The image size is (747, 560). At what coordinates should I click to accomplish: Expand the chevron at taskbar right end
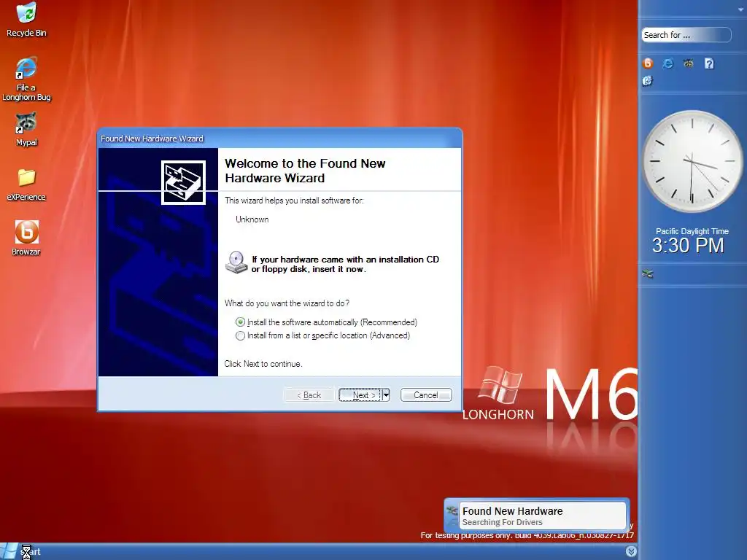tap(631, 551)
